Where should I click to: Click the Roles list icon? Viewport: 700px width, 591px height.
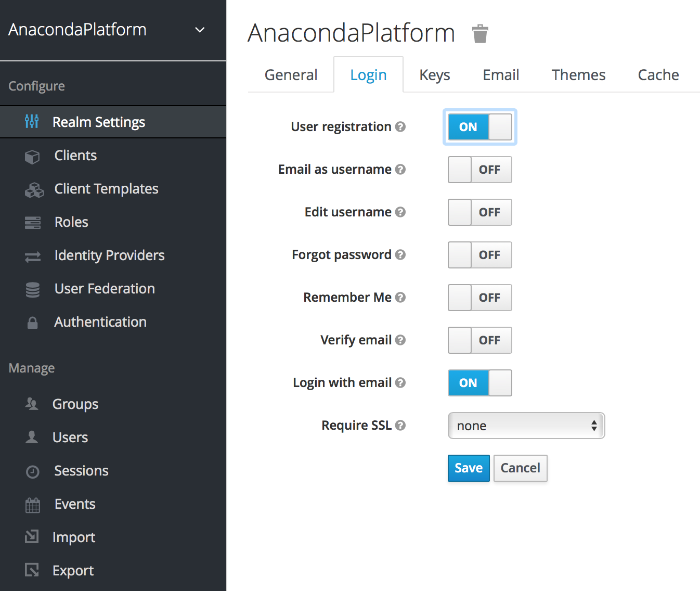coord(33,223)
